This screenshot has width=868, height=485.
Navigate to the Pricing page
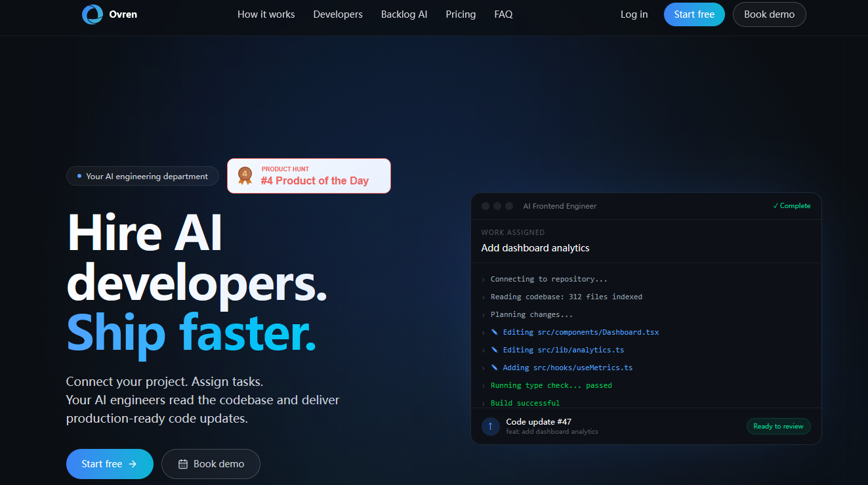[x=461, y=14]
